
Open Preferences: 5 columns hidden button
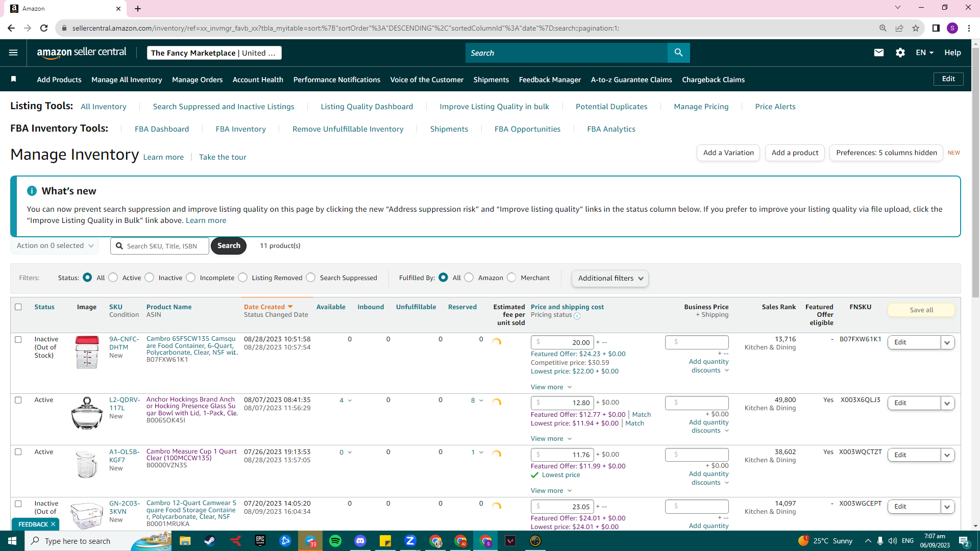(887, 153)
